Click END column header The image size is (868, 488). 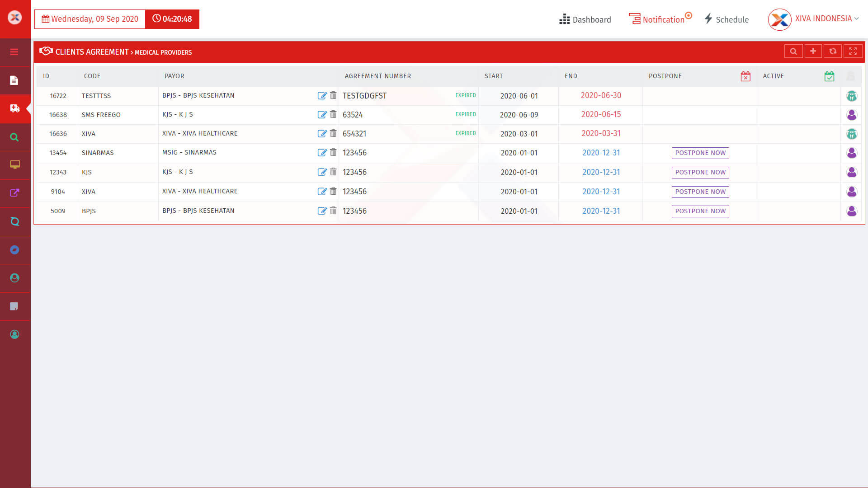pyautogui.click(x=571, y=76)
